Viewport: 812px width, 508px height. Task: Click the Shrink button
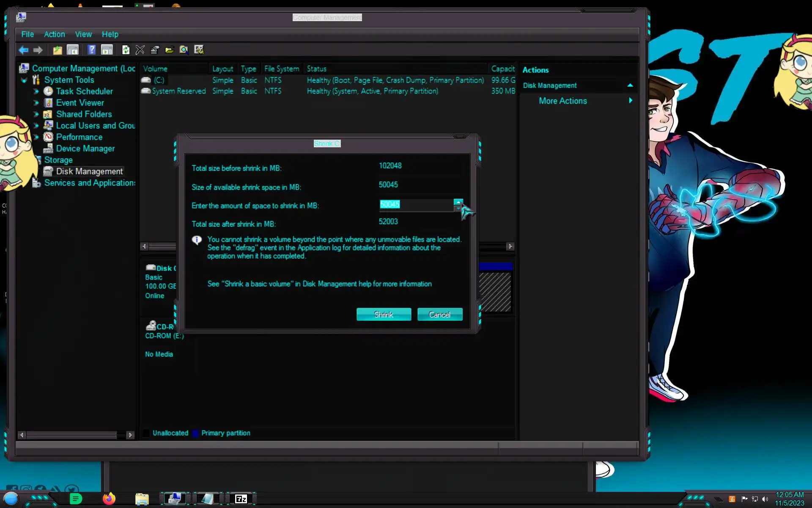pos(384,315)
